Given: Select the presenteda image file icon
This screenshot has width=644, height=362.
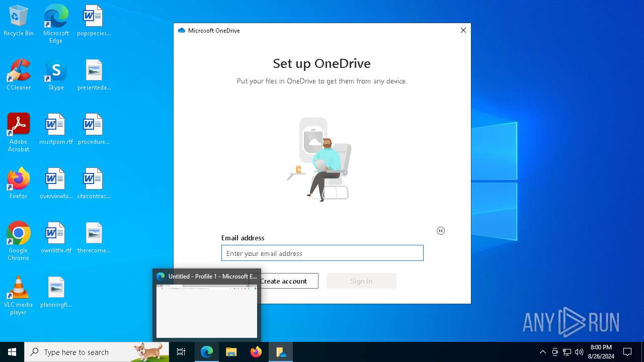Looking at the screenshot, I should (94, 75).
